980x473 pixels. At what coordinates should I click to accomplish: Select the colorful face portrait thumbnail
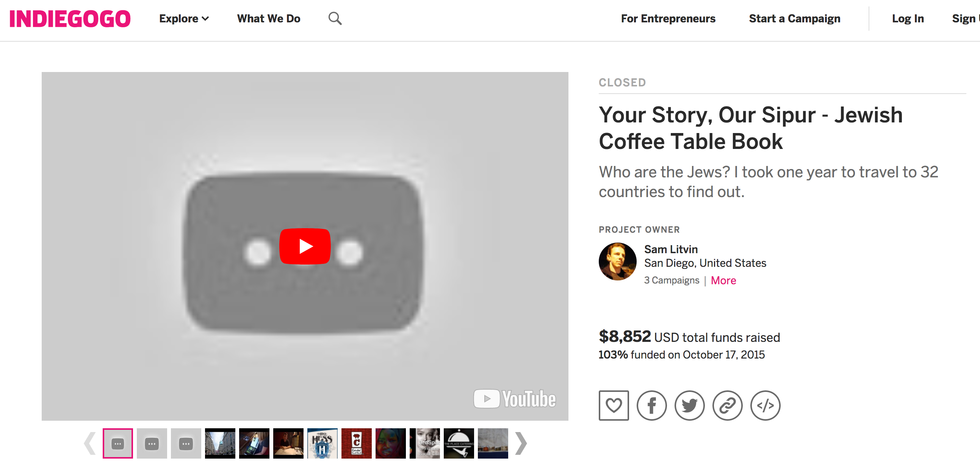(x=390, y=443)
